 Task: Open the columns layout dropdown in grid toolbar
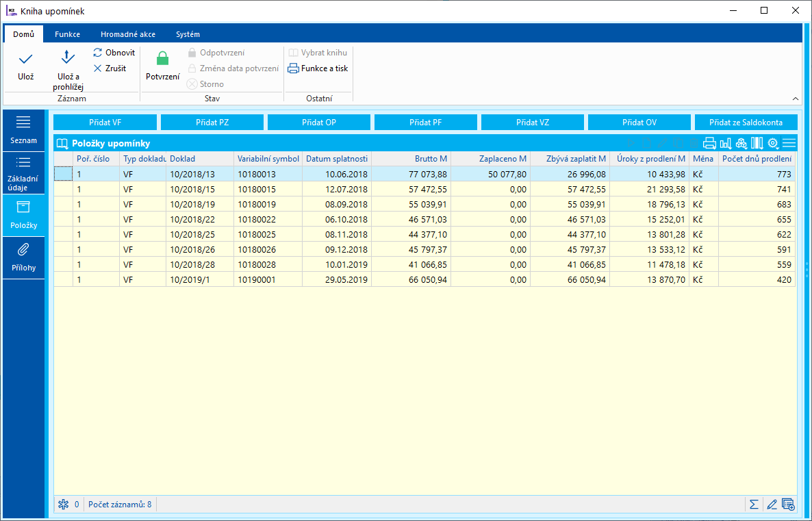pos(757,143)
